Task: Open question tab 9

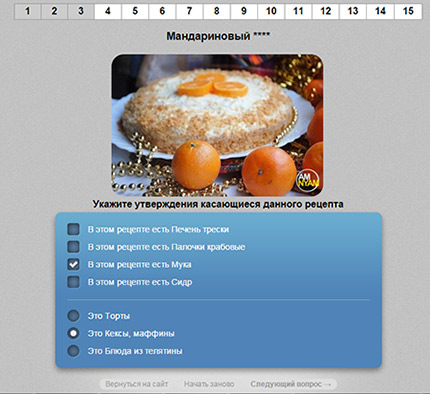Action: 244,11
